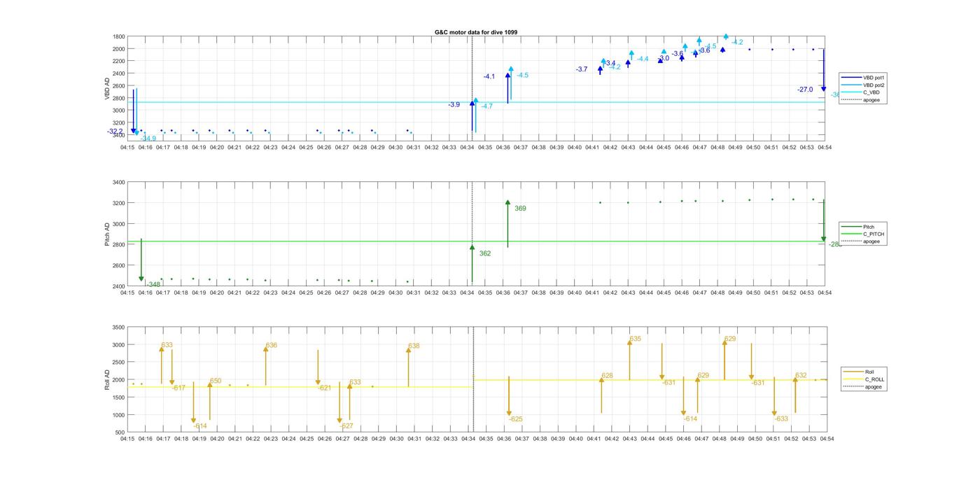Click the '3500' tick on Roll y-axis
Screen dimensions: 980x485
pos(118,328)
